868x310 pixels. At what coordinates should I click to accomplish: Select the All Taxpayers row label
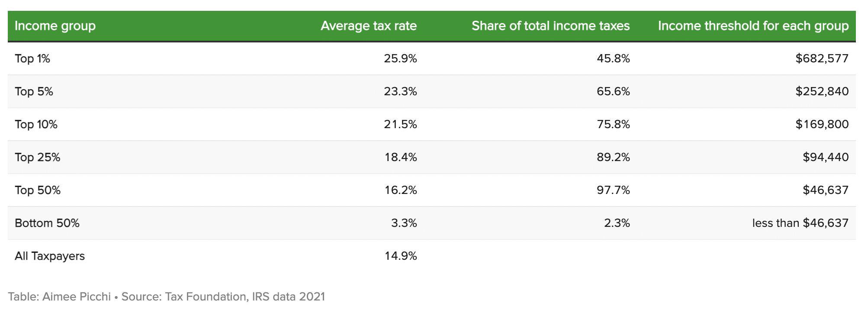point(50,256)
